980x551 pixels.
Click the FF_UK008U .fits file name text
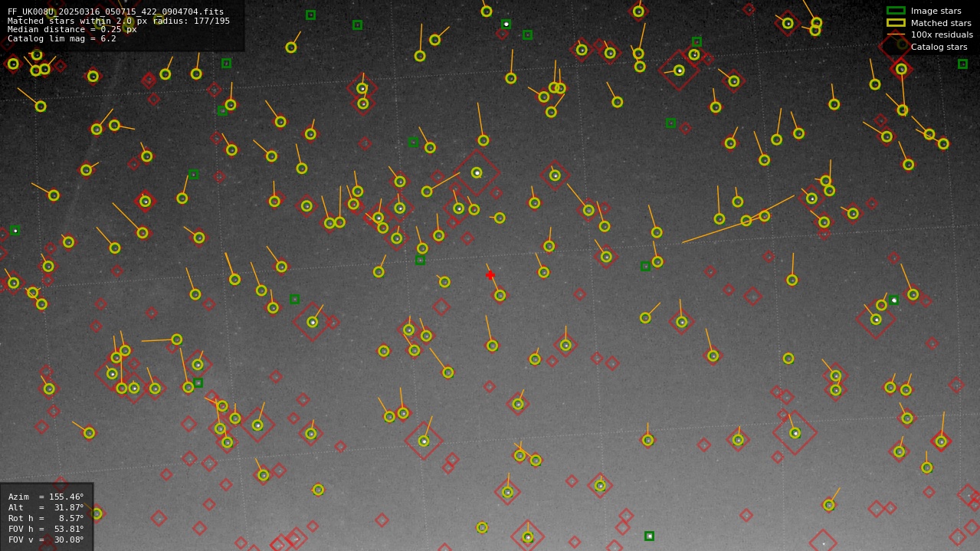click(x=116, y=11)
